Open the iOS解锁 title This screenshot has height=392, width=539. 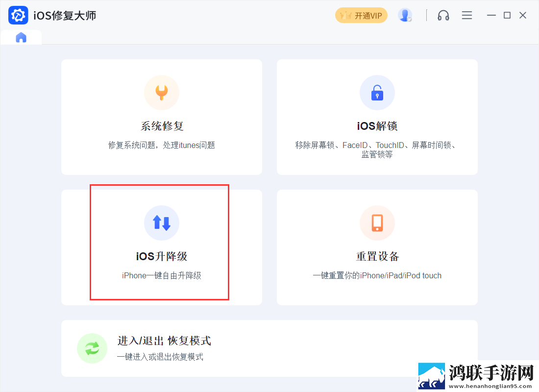point(377,126)
